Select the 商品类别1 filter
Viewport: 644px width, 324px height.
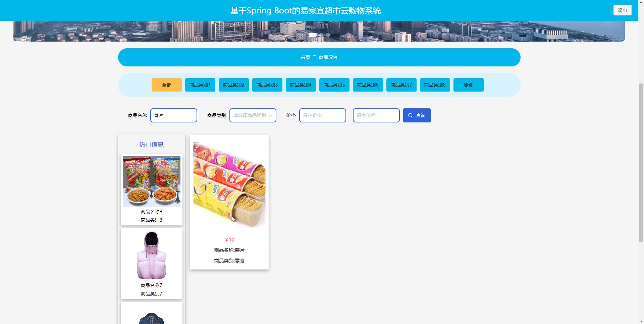point(200,85)
